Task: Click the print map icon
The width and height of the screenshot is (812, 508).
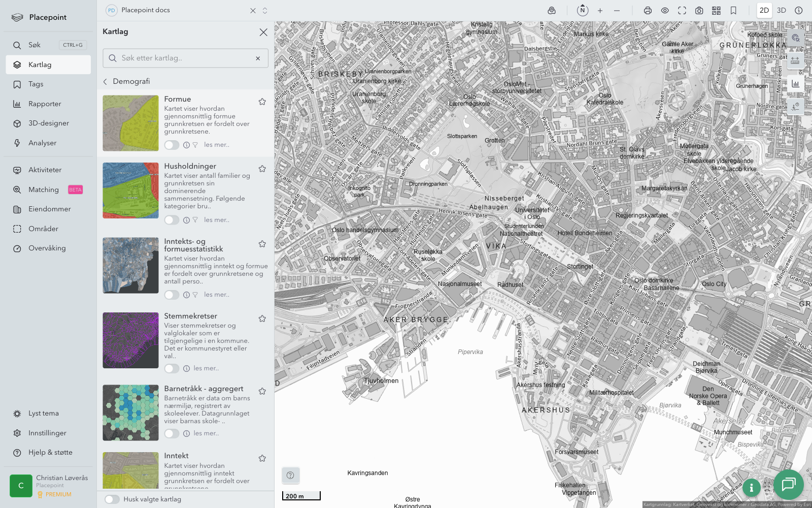Action: tap(648, 11)
